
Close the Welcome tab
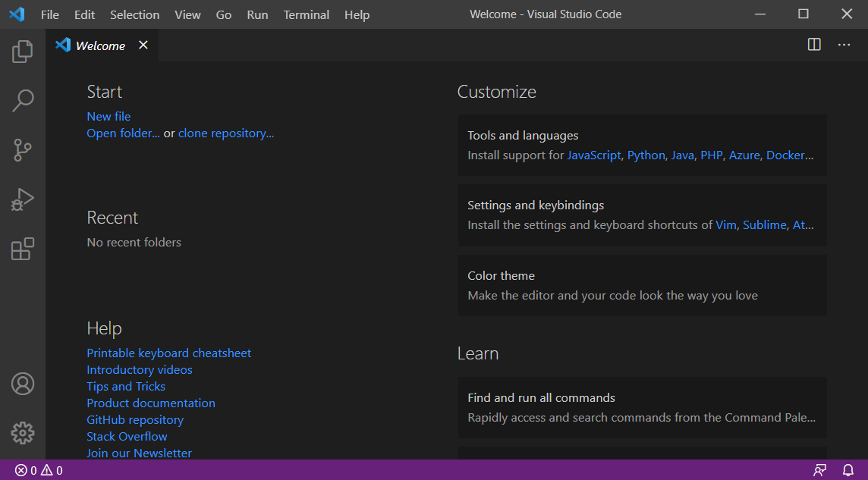click(x=143, y=45)
